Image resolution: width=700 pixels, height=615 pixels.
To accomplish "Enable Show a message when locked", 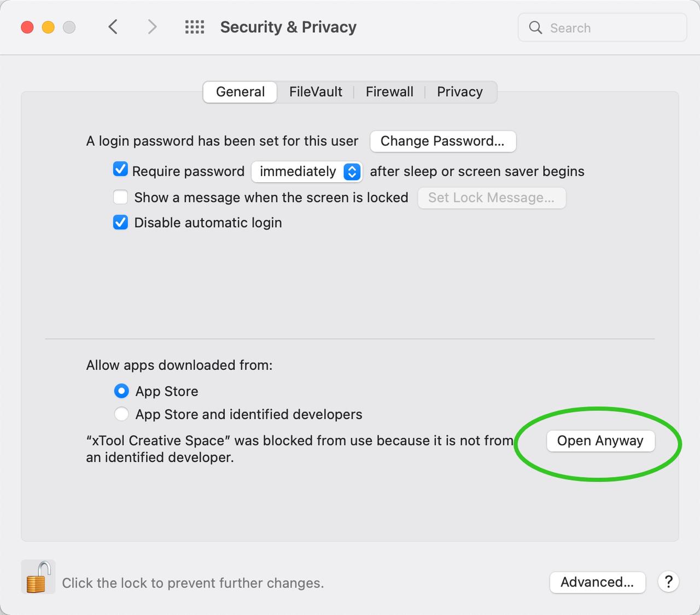I will click(120, 197).
